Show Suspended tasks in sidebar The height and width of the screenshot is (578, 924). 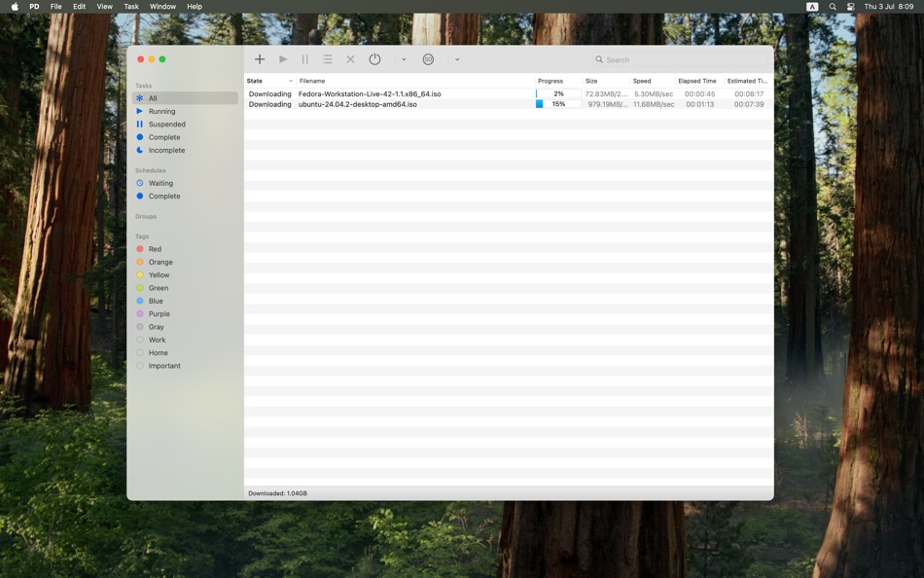186,124
